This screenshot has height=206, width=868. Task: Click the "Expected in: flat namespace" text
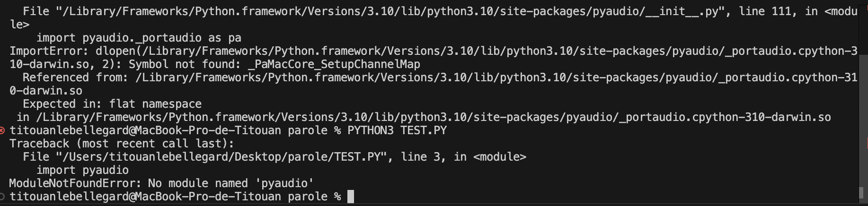(x=112, y=104)
